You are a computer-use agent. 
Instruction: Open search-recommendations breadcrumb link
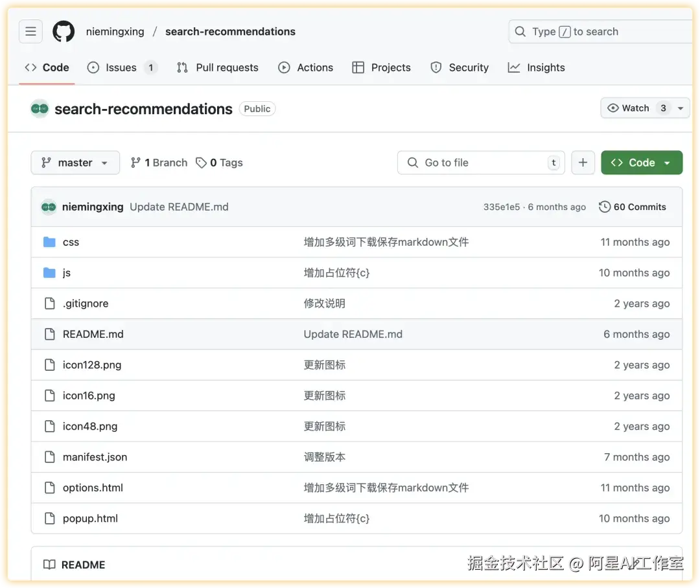(x=230, y=32)
